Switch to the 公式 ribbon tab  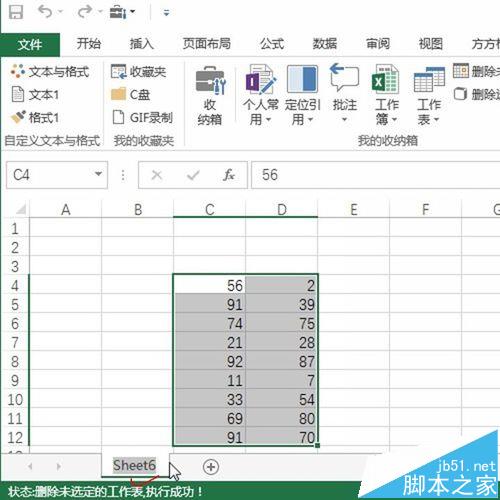click(272, 44)
